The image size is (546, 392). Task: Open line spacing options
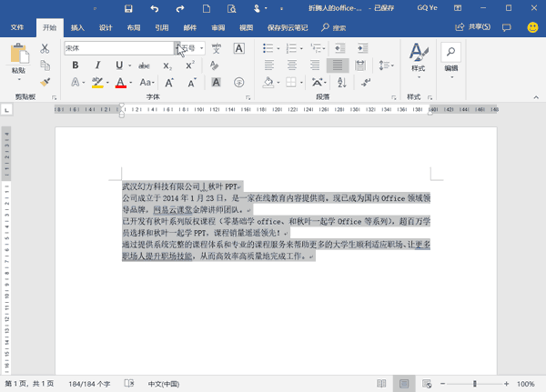point(386,65)
